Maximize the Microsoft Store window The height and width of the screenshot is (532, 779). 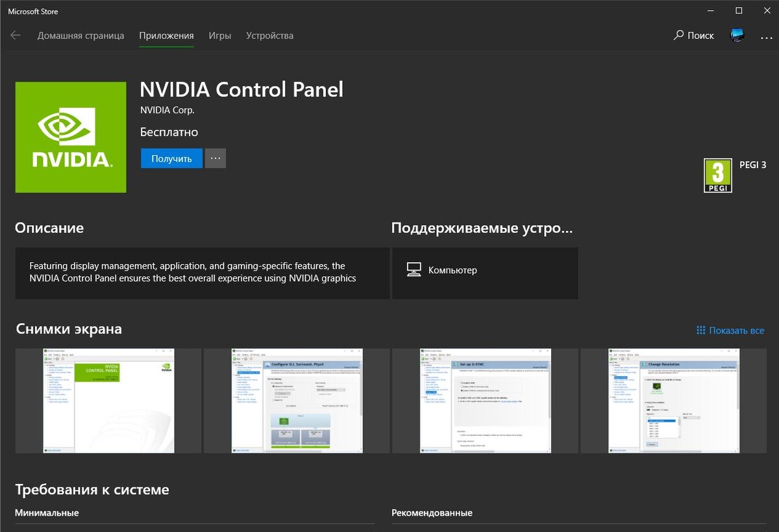pyautogui.click(x=739, y=11)
